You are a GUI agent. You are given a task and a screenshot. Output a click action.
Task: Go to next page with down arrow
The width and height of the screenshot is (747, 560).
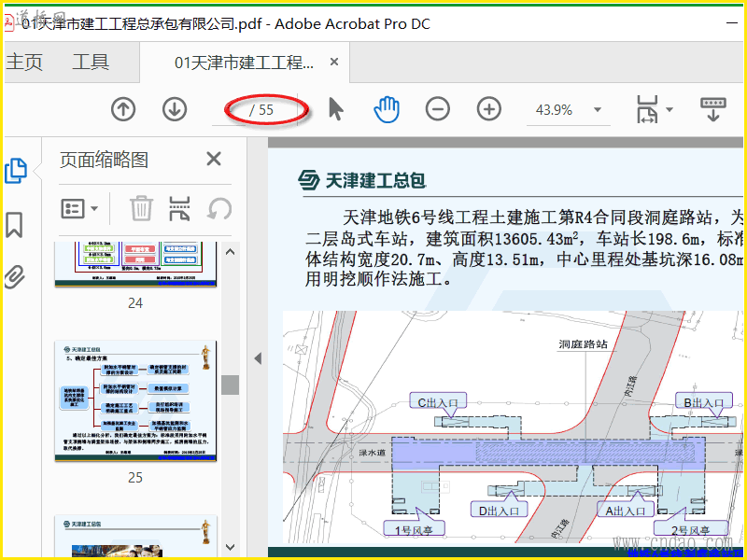pyautogui.click(x=175, y=109)
